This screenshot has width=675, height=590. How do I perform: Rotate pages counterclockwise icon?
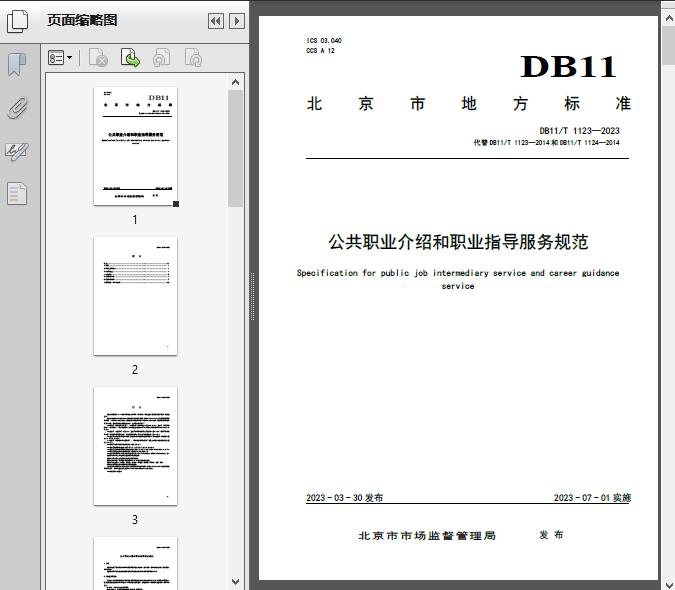click(x=161, y=58)
